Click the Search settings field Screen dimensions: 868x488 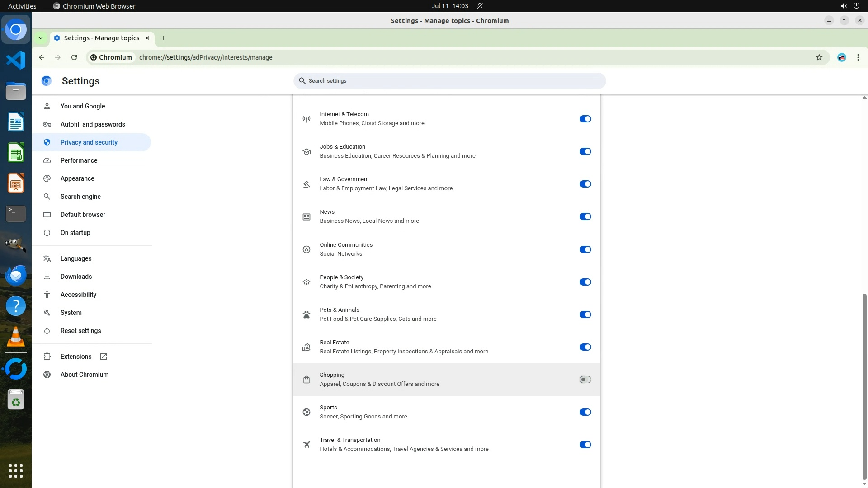[x=449, y=81]
